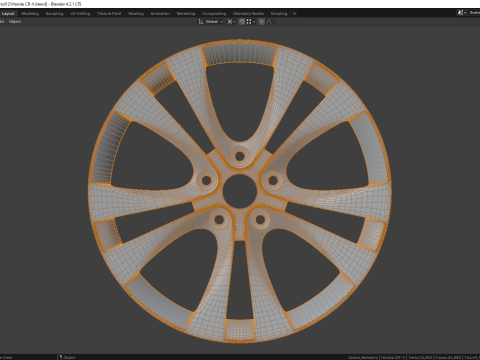The height and width of the screenshot is (360, 480).
Task: Open the Compositing workspace tab
Action: pyautogui.click(x=214, y=14)
